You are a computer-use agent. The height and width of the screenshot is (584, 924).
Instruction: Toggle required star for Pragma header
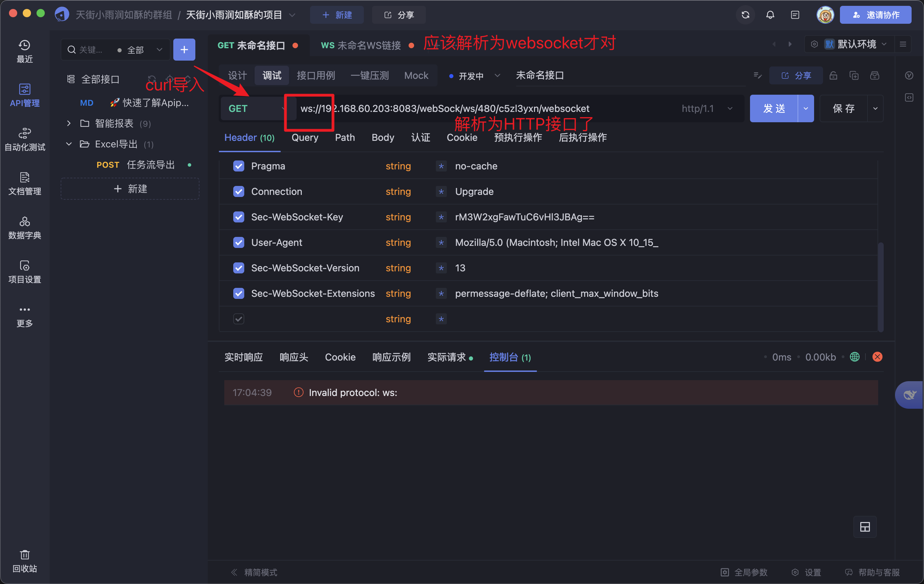click(441, 166)
